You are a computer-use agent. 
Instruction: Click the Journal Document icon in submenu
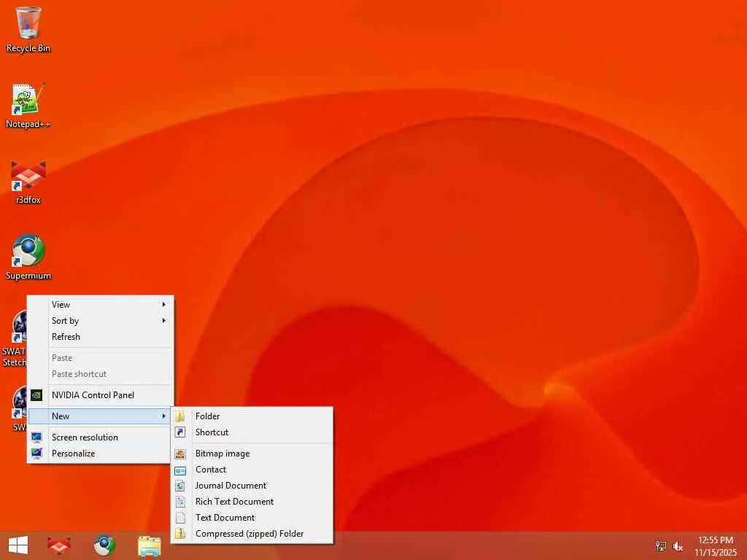pyautogui.click(x=180, y=486)
